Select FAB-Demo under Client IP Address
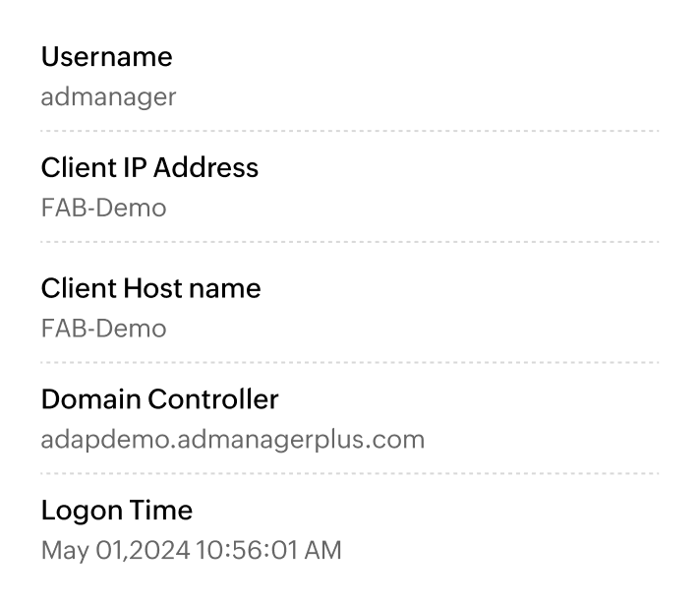This screenshot has width=700, height=605. (103, 208)
